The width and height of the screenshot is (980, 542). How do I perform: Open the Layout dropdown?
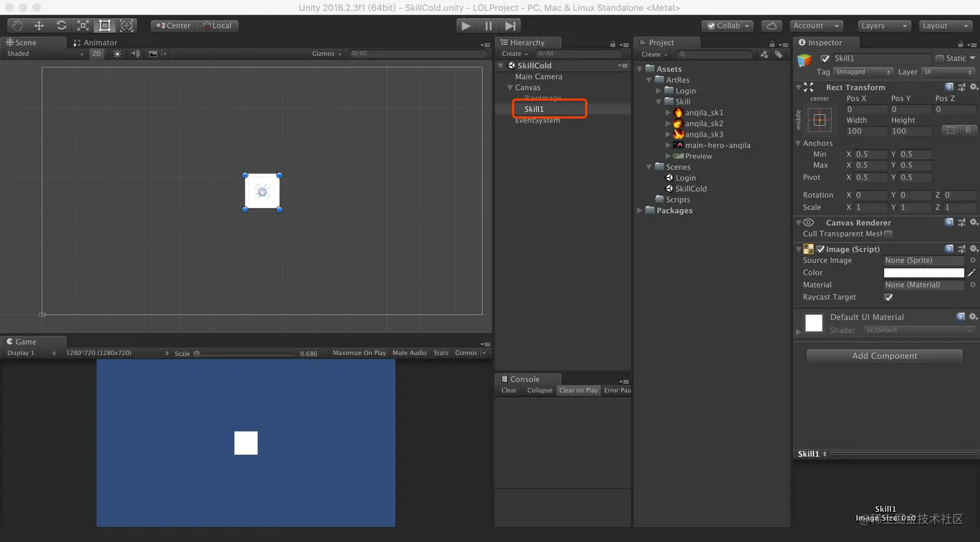[945, 26]
